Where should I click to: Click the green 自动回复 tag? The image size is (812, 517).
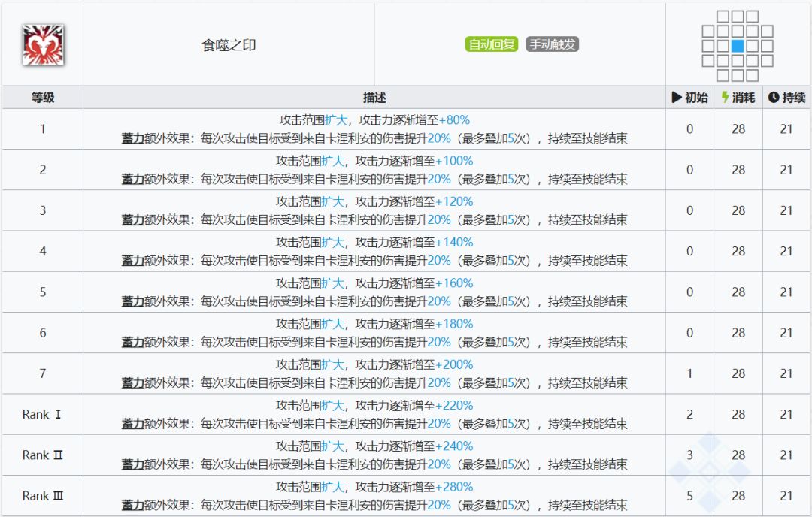click(x=492, y=44)
